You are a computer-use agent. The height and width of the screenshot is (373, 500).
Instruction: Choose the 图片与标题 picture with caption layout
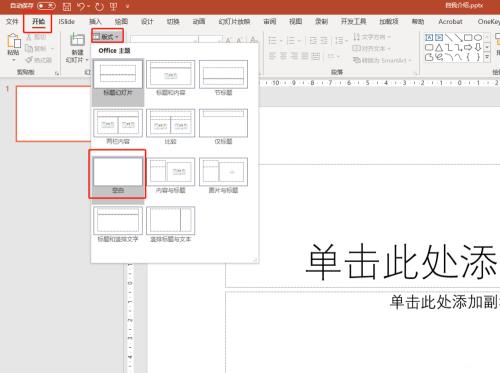coord(223,176)
